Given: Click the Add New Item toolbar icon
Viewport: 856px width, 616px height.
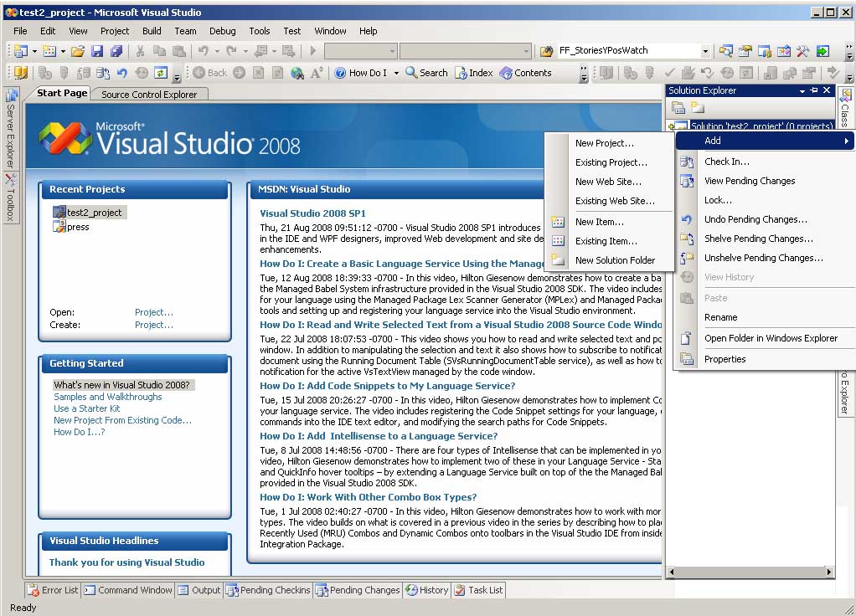Looking at the screenshot, I should (49, 51).
